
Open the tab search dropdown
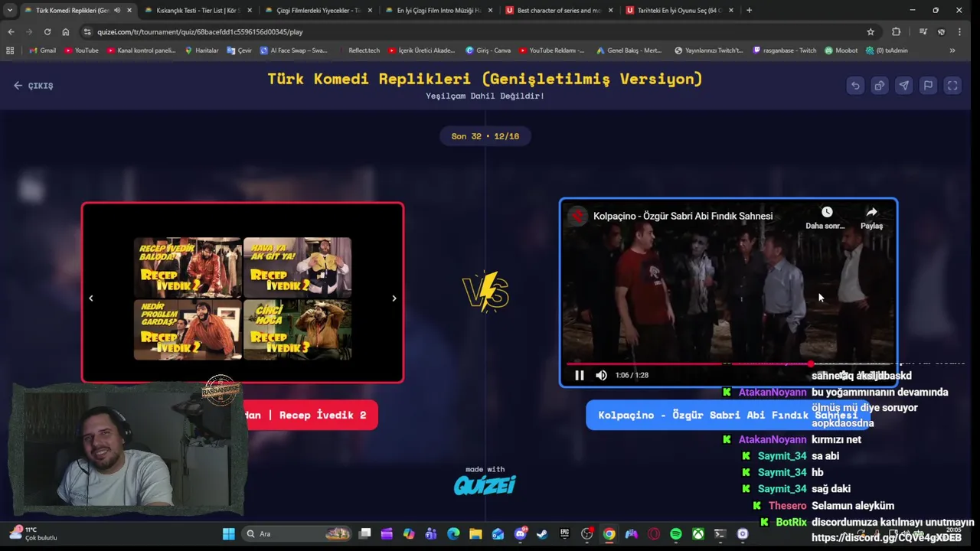[9, 11]
